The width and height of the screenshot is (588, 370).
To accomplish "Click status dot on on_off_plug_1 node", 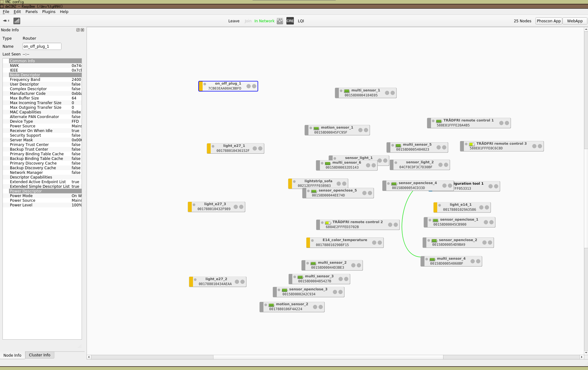I will [x=205, y=84].
